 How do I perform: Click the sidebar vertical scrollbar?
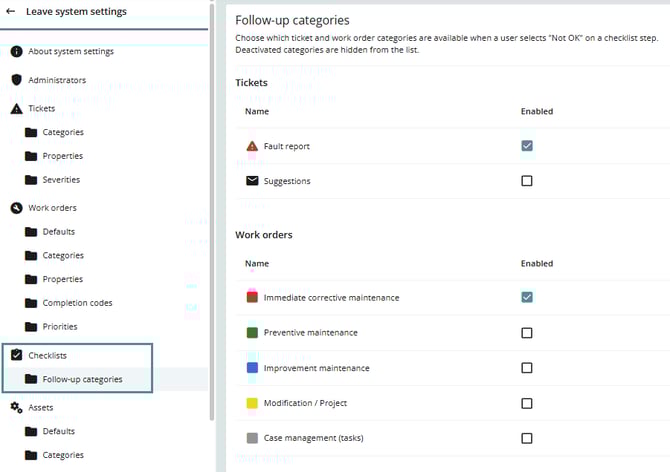point(211,200)
